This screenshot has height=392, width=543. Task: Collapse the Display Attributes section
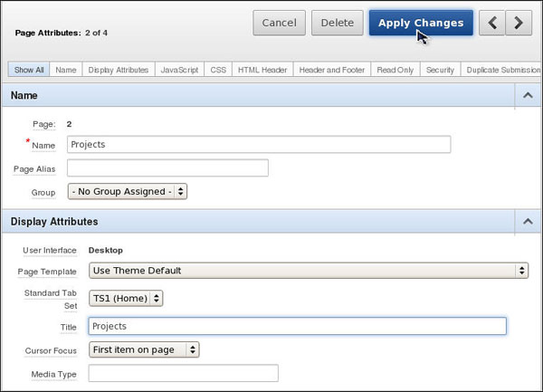[526, 221]
